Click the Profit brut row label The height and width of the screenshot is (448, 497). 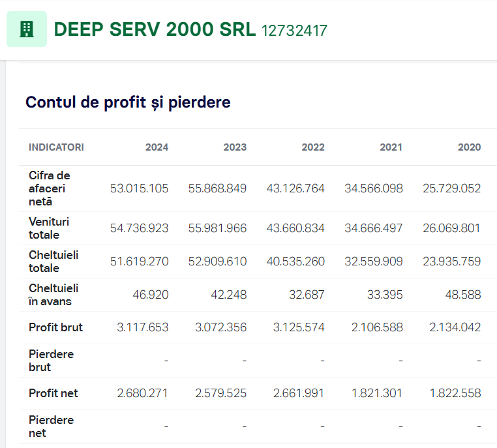55,327
